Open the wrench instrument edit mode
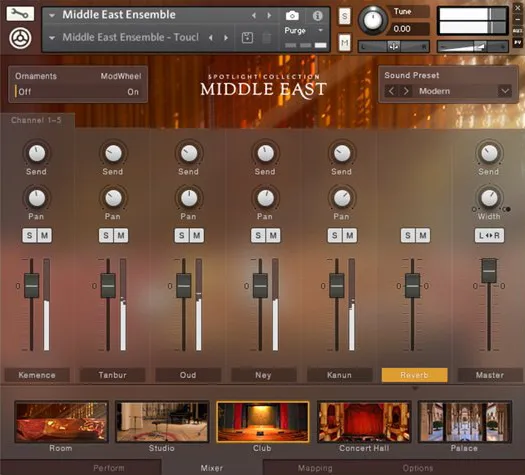Screen dimensions: 525x475 (x=20, y=13)
